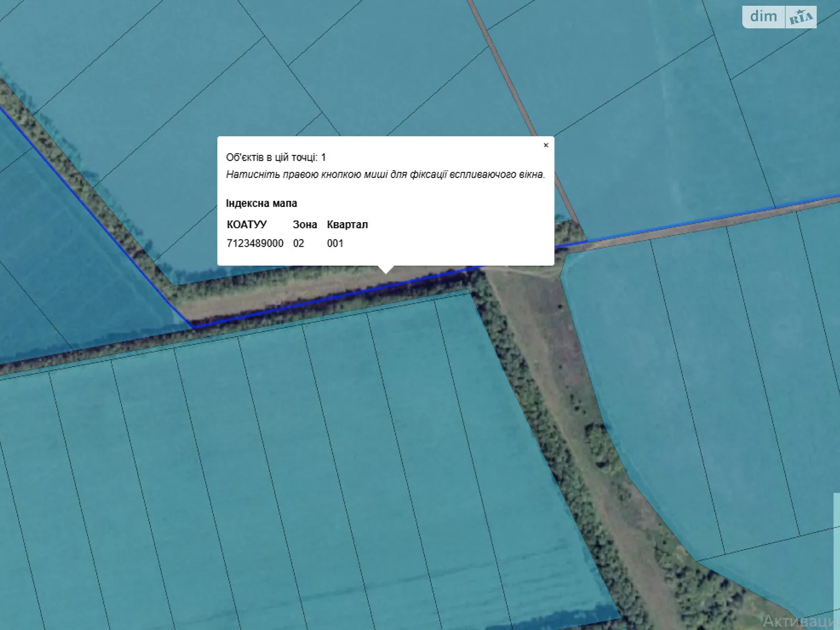The width and height of the screenshot is (840, 630).
Task: Click the Індексна мапа heading
Action: click(261, 203)
